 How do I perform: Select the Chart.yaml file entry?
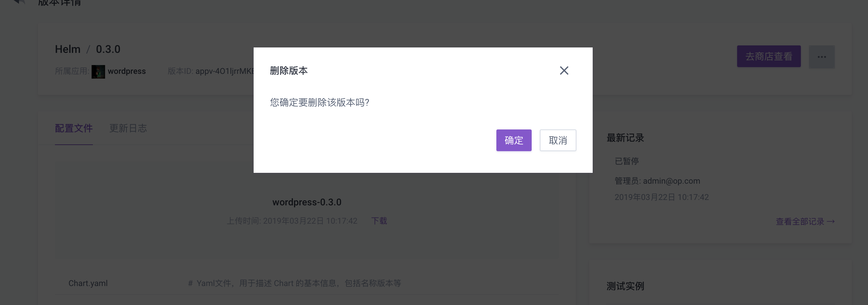point(88,283)
